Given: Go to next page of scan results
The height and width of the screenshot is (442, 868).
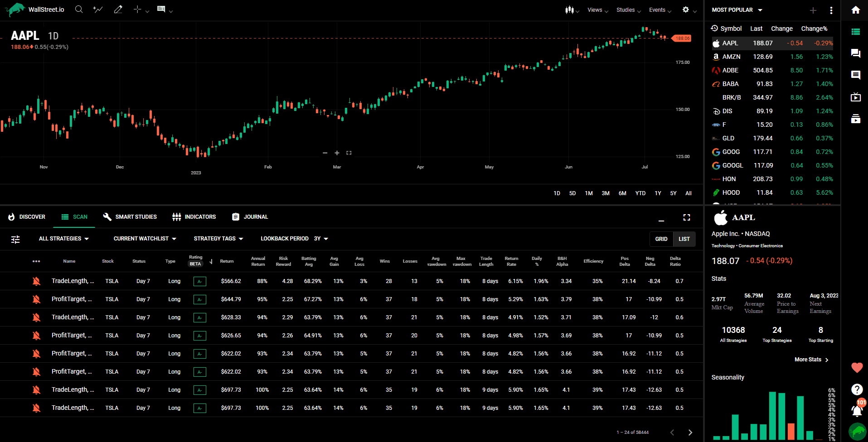Looking at the screenshot, I should [690, 432].
